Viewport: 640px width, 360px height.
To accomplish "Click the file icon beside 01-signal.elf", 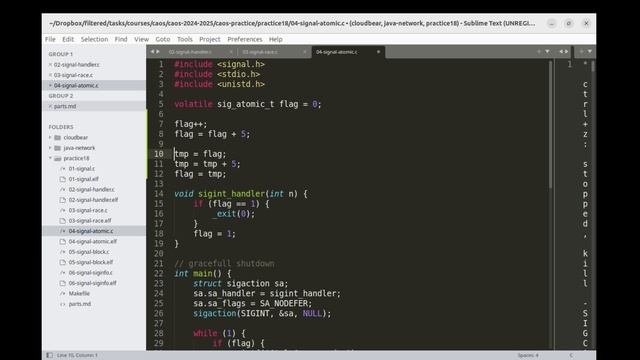I will click(62, 179).
